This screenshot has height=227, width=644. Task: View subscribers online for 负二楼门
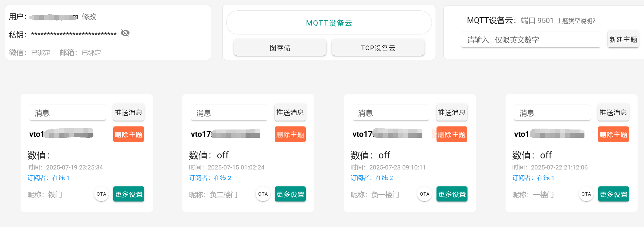tap(210, 178)
